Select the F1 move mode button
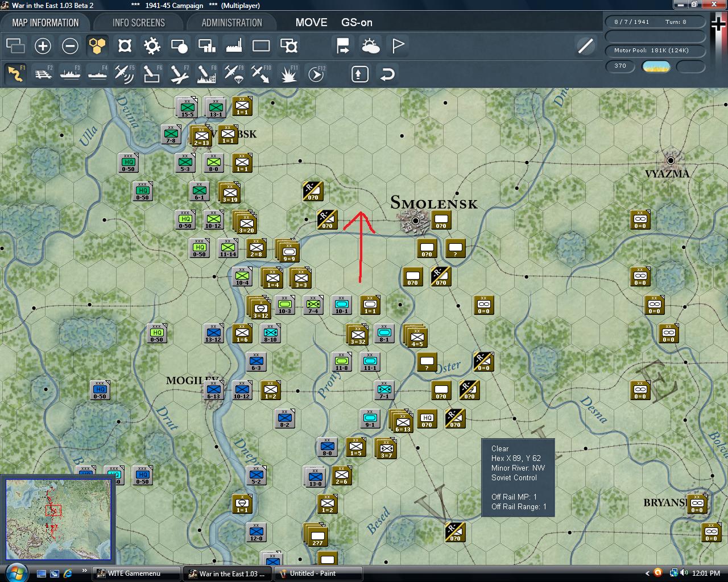Image resolution: width=728 pixels, height=582 pixels. click(15, 74)
